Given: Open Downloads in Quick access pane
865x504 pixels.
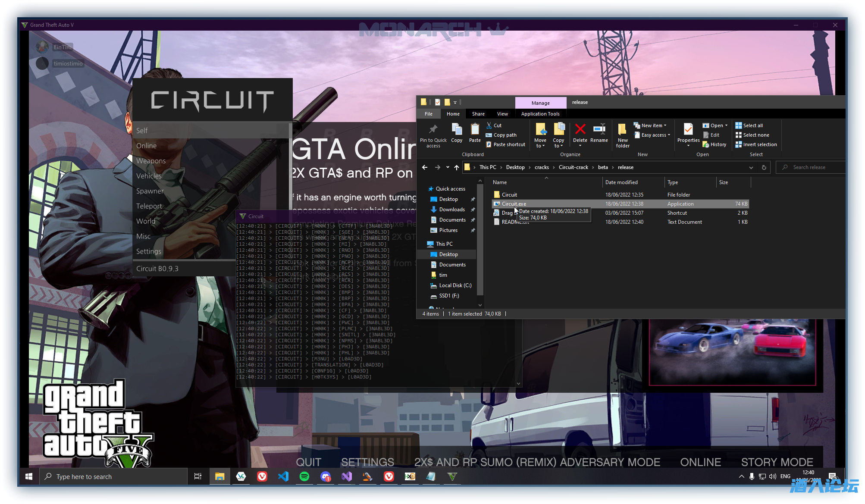Looking at the screenshot, I should (452, 210).
